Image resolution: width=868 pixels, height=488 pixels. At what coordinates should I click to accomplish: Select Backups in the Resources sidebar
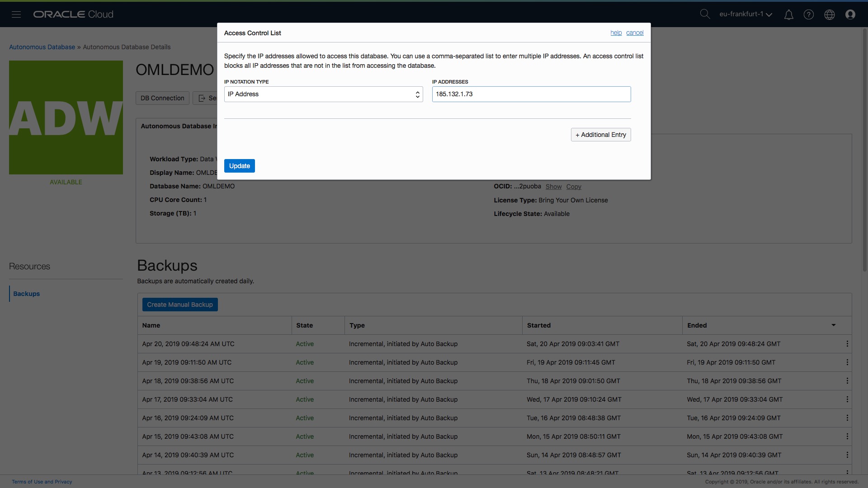tap(26, 294)
